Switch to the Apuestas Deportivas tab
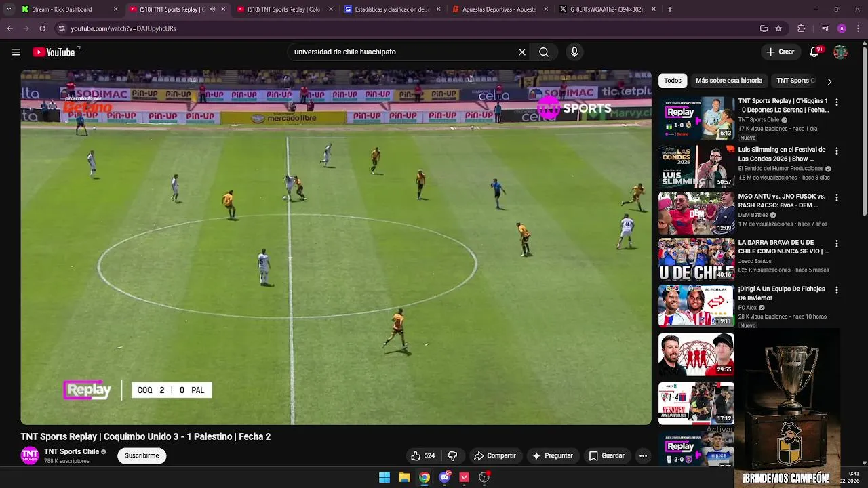868x488 pixels. (x=499, y=9)
